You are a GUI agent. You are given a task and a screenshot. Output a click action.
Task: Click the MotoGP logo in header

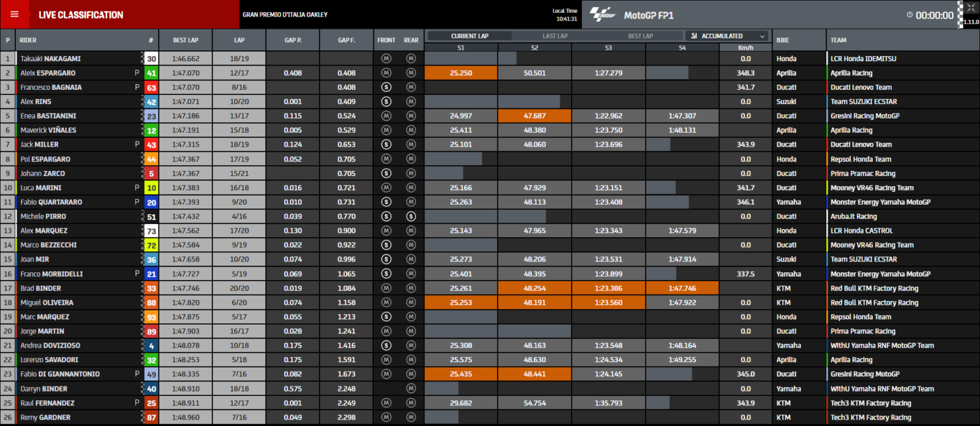tap(602, 15)
